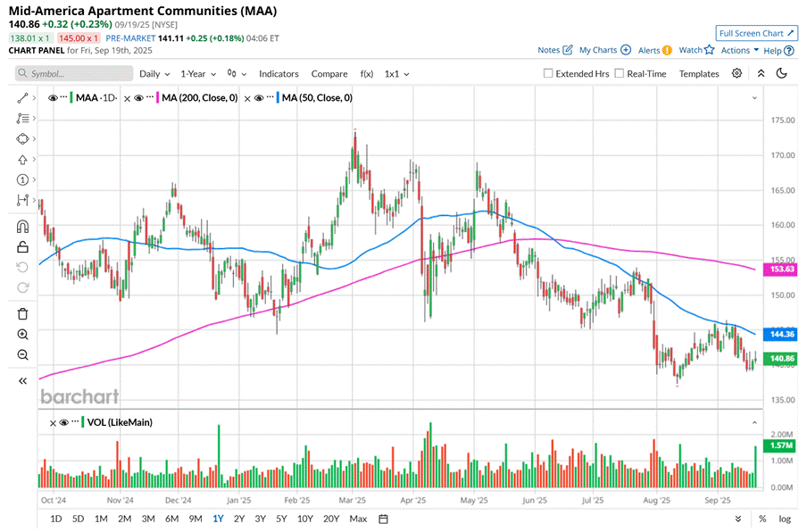The height and width of the screenshot is (532, 807).
Task: Pick the numbered label annotation tool
Action: coord(22,179)
